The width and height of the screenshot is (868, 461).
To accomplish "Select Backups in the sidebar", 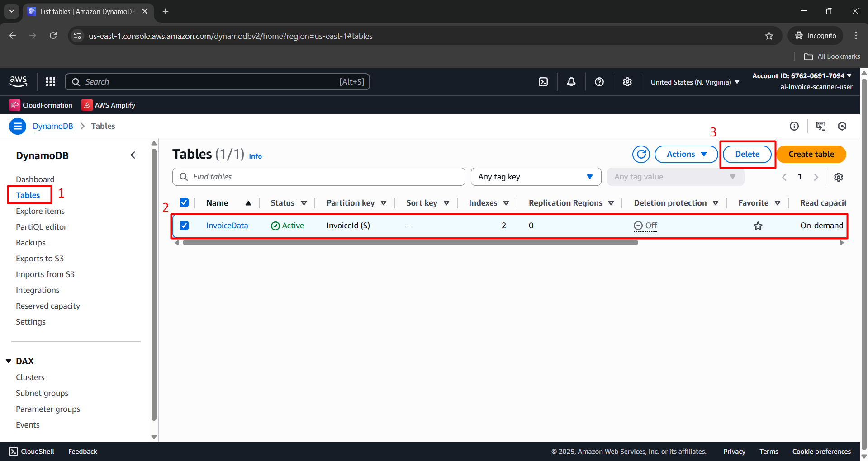I will click(30, 242).
